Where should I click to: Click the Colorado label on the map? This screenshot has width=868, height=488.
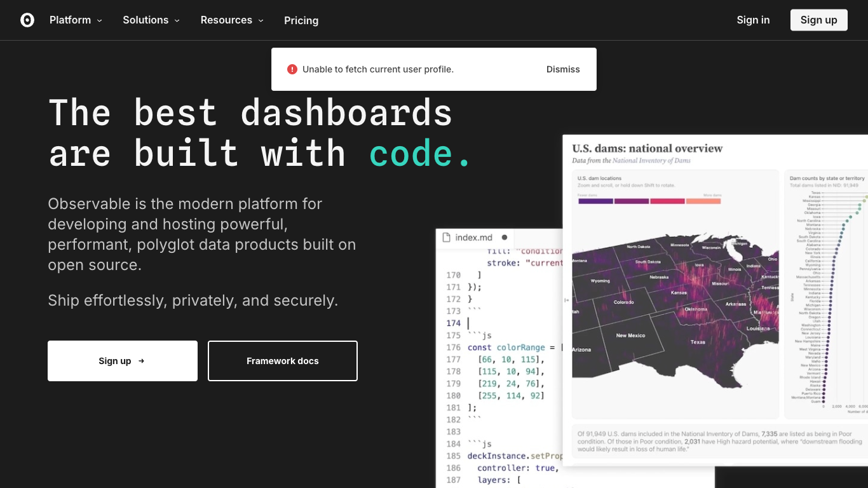(623, 302)
